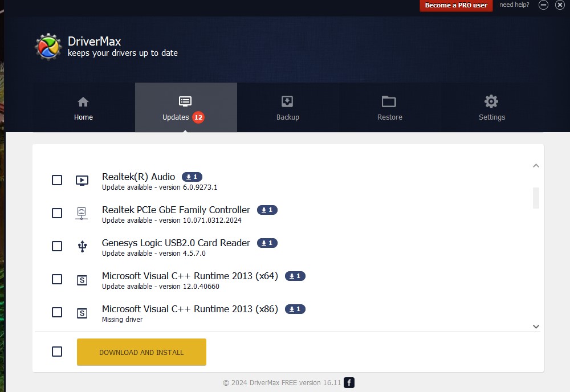Click the Realtek PCIe GbE network adapter icon

[x=82, y=213]
